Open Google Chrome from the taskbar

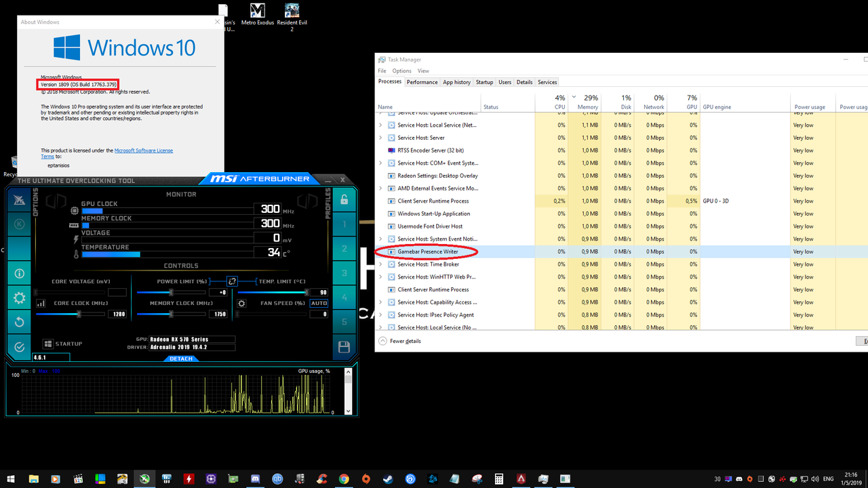pos(344,479)
